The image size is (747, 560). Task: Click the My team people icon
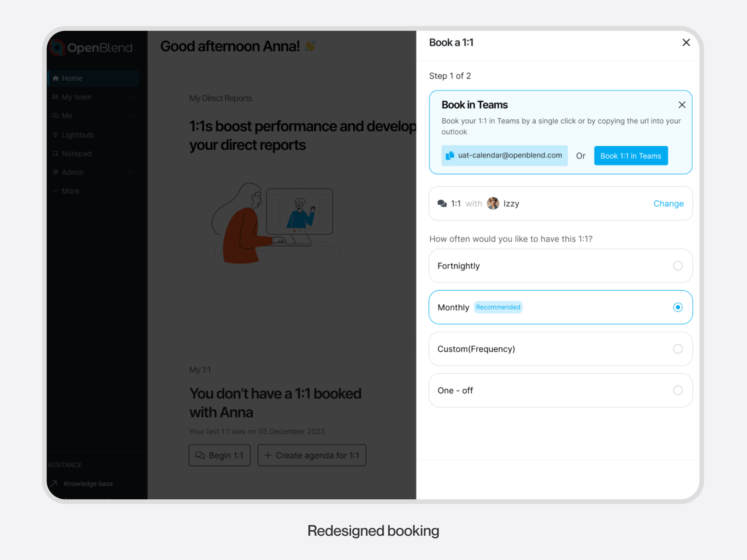55,97
